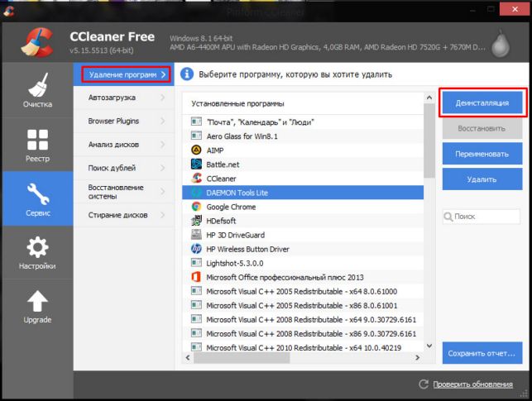The width and height of the screenshot is (532, 401).
Task: Click the search magnifier icon
Action: (x=448, y=217)
